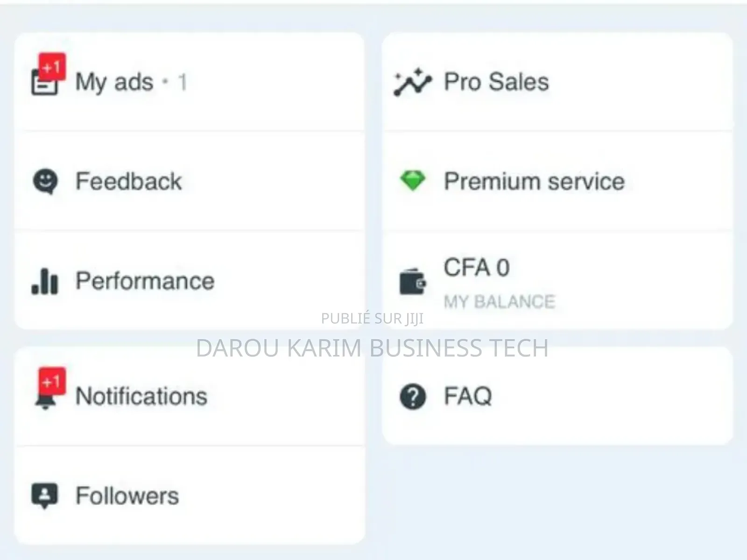Select the Performance bar chart icon
The image size is (747, 560).
[45, 281]
